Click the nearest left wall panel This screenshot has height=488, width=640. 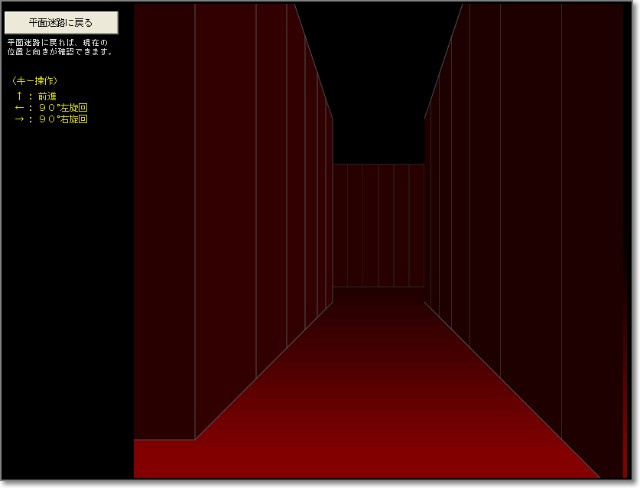164,220
